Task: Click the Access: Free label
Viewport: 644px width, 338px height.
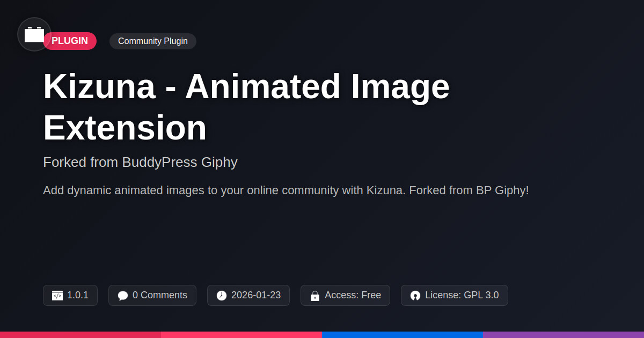Action: pos(353,295)
